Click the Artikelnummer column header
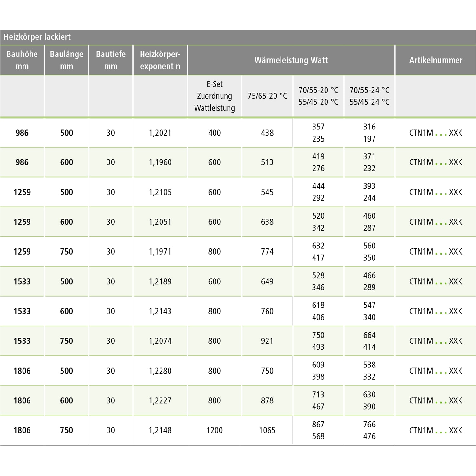This screenshot has height=476, width=476. (435, 60)
